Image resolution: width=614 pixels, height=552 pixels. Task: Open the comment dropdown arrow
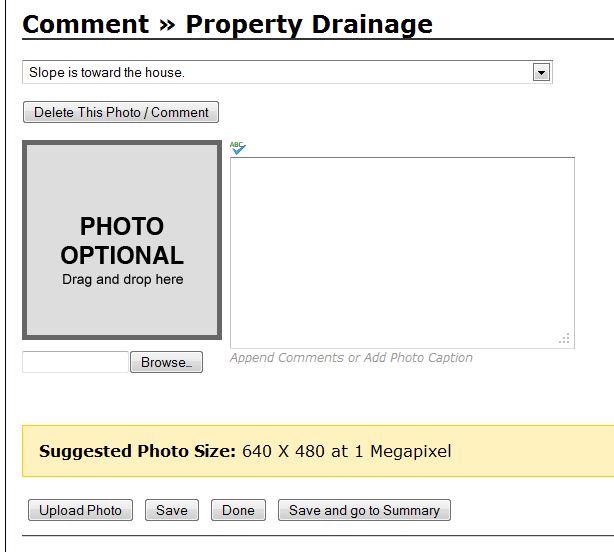coord(541,72)
